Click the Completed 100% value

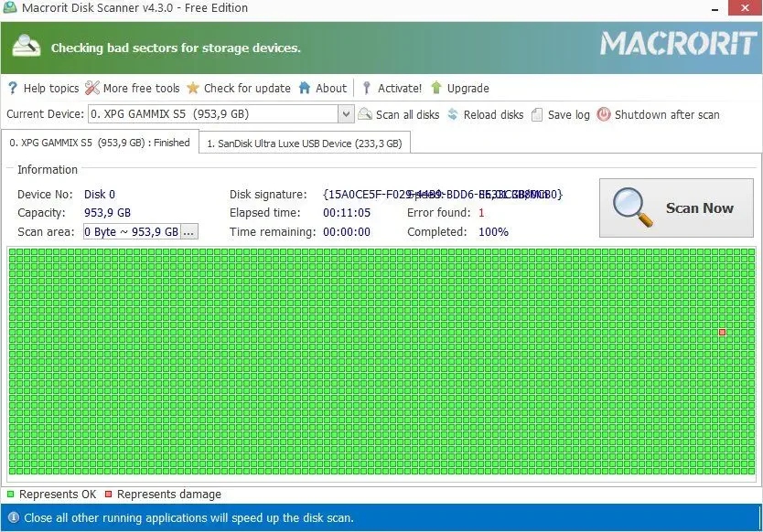pos(493,232)
